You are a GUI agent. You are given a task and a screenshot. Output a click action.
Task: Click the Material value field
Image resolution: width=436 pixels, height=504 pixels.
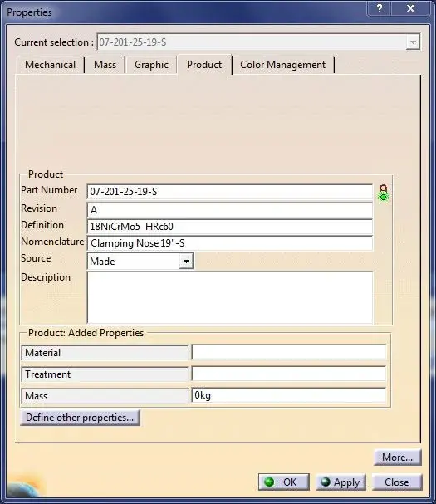pyautogui.click(x=288, y=352)
